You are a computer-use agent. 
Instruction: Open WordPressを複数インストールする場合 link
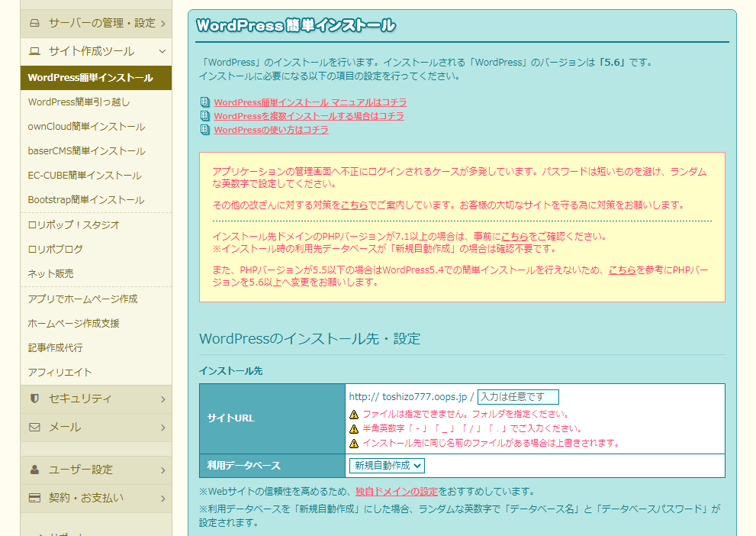point(308,116)
